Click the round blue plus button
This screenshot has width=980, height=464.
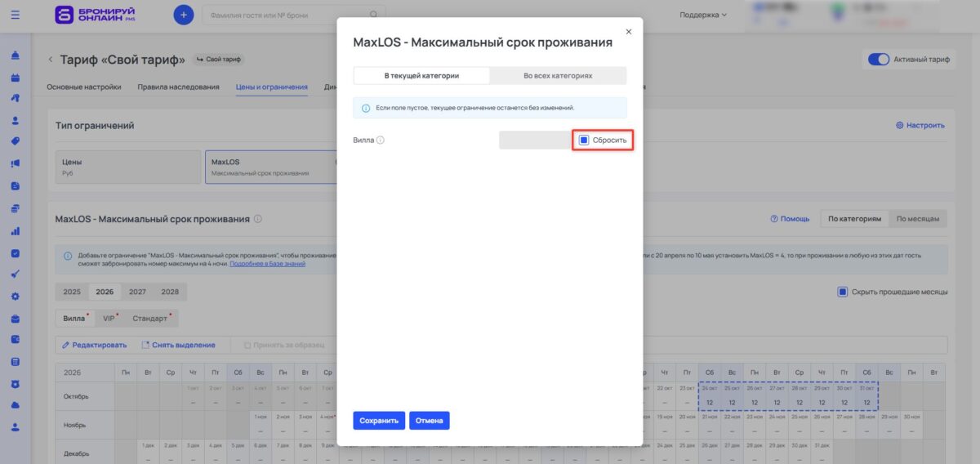coord(184,14)
